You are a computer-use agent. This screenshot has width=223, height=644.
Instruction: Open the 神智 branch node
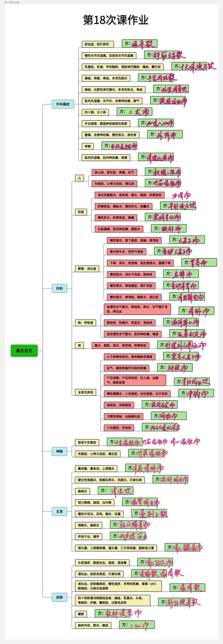59,451
